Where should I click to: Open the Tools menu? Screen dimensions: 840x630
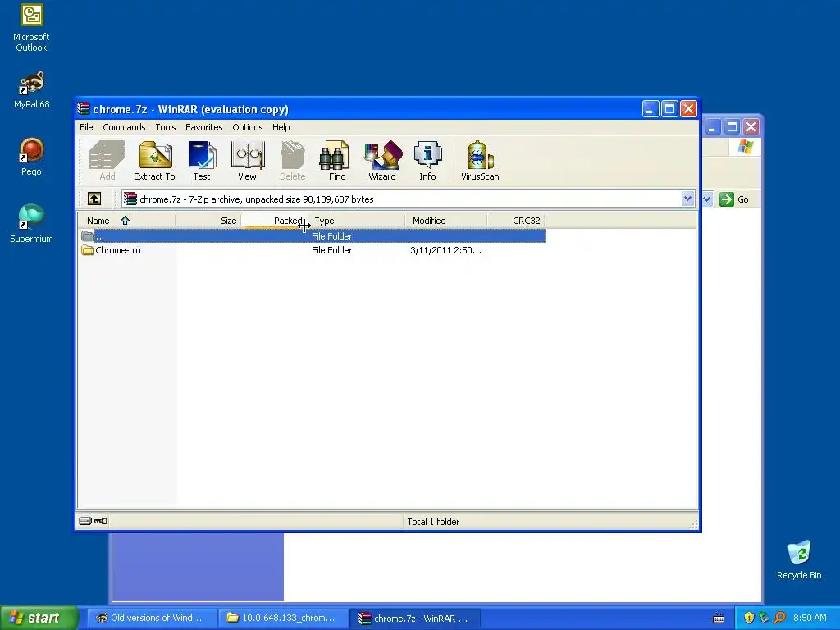(x=166, y=127)
